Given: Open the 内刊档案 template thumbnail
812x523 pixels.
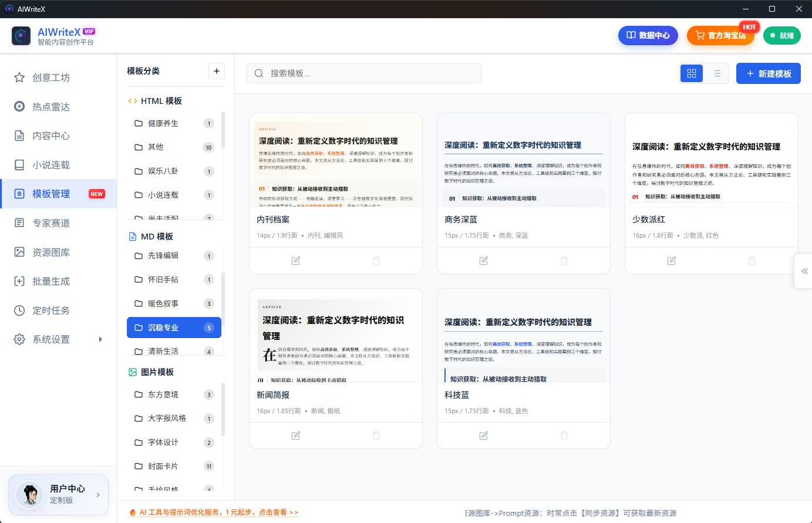Looking at the screenshot, I should [x=336, y=160].
